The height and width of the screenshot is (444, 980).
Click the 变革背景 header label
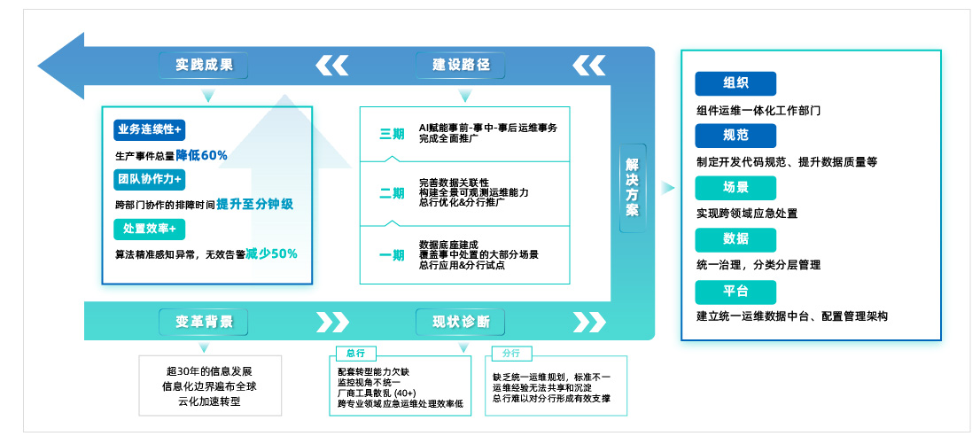[x=203, y=322]
